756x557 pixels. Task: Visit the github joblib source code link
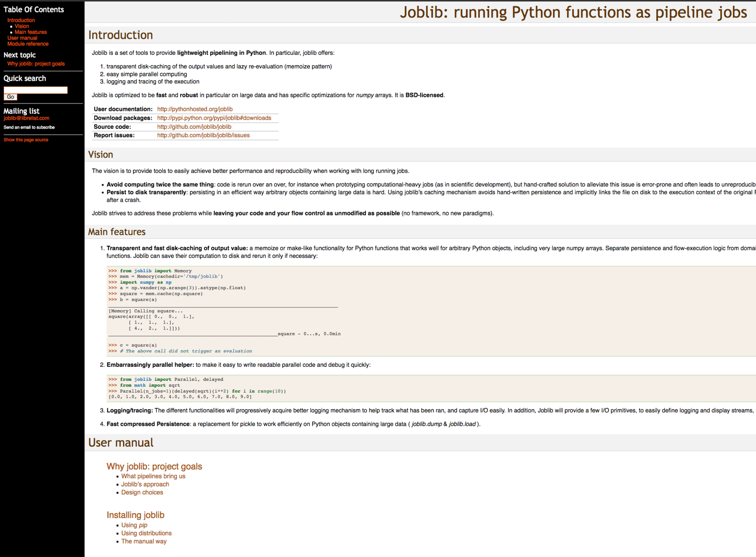(x=194, y=127)
